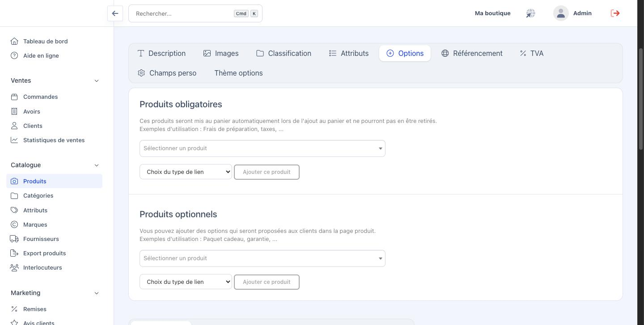Open product selector under Produits obligatoires

[x=263, y=148]
